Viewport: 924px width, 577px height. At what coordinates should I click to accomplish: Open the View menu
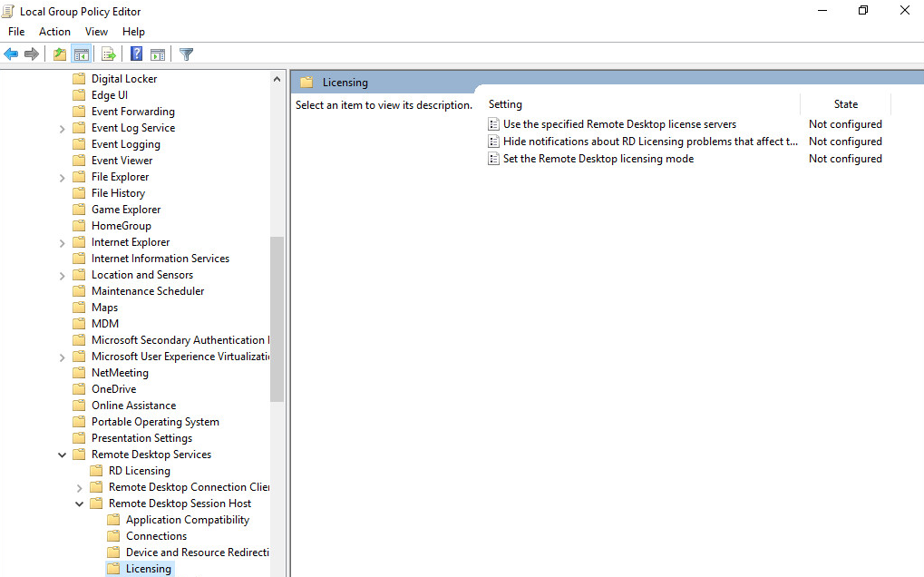click(96, 32)
